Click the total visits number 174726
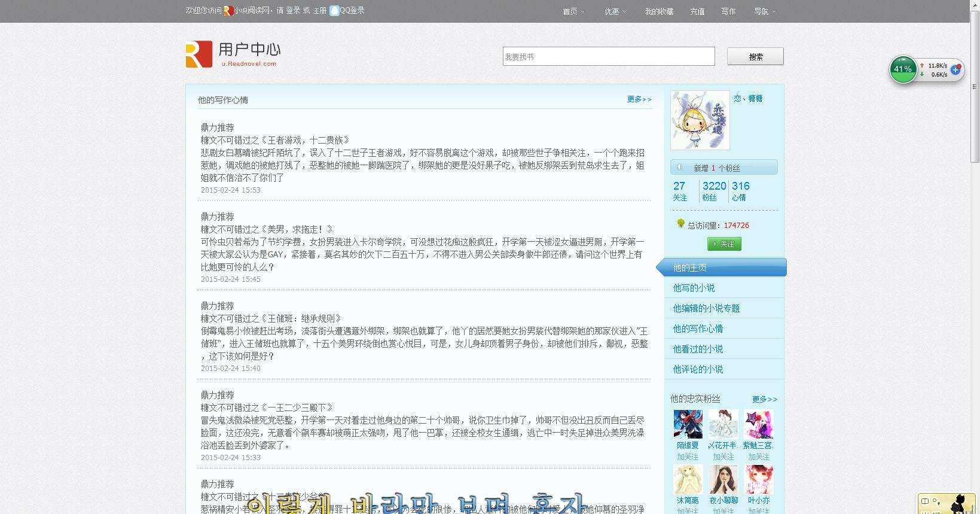980x514 pixels. pyautogui.click(x=736, y=226)
